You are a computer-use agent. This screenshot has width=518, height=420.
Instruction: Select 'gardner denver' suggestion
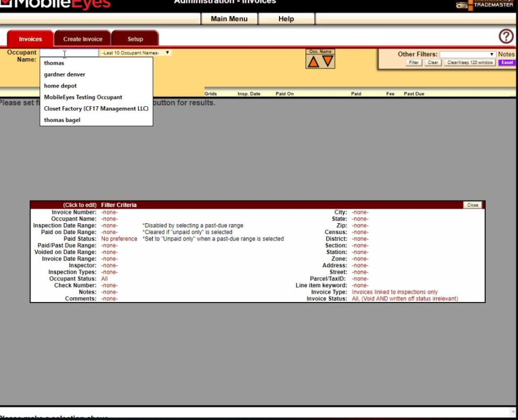tap(96, 74)
